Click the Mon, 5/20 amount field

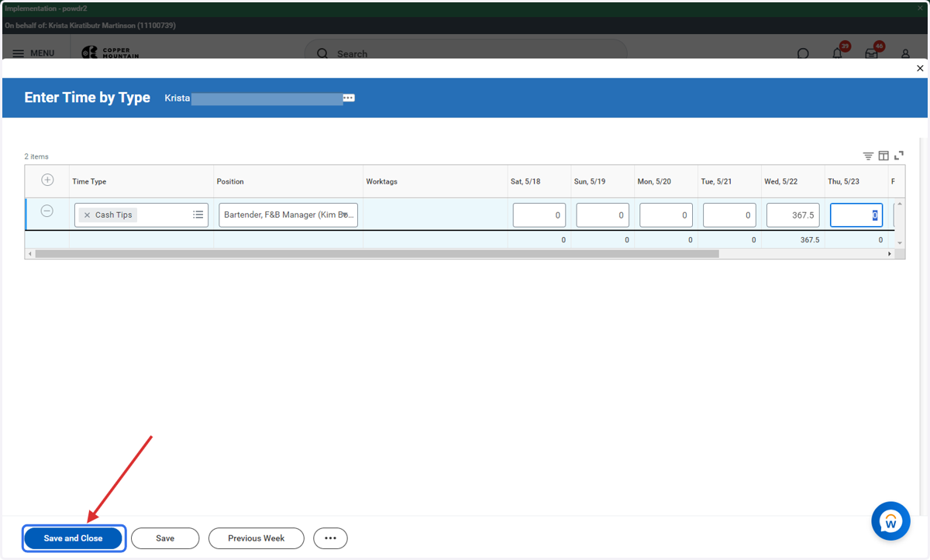click(666, 215)
